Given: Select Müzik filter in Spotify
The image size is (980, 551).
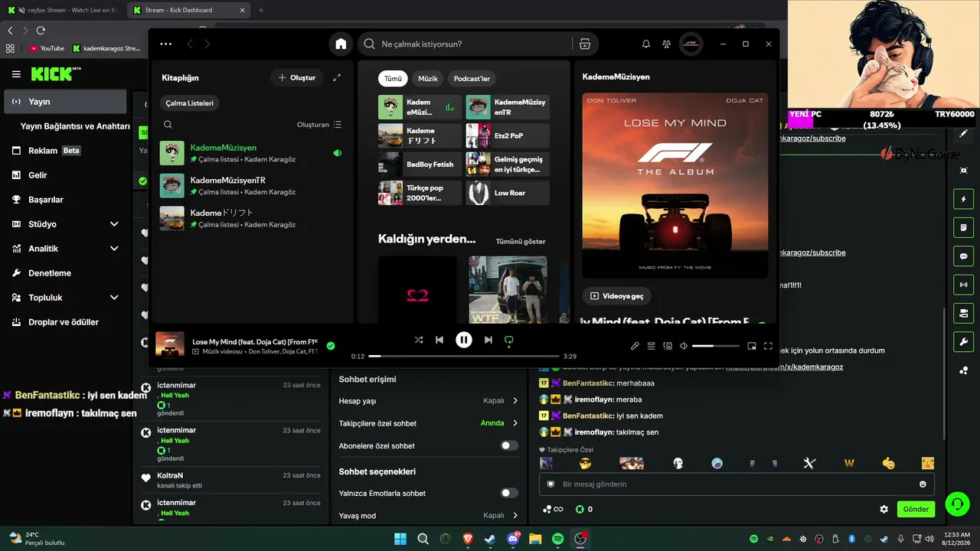Looking at the screenshot, I should 428,78.
